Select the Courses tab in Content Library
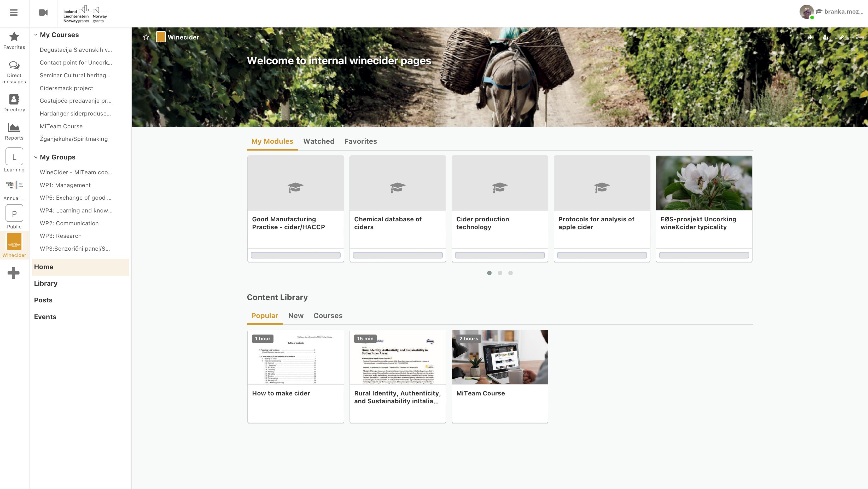Image resolution: width=868 pixels, height=489 pixels. pos(328,316)
